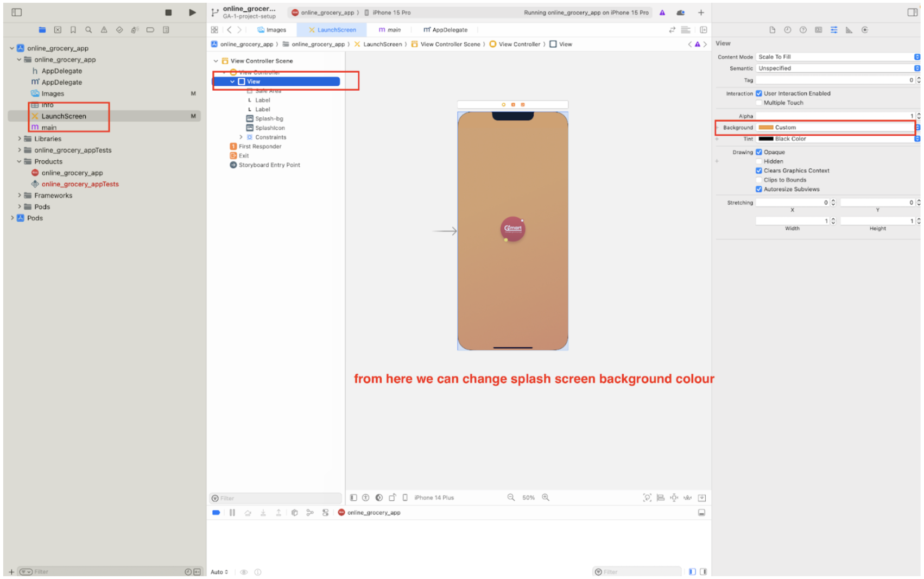Screen dimensions: 924x579
Task: Click the zoom in magnifier icon
Action: click(546, 498)
